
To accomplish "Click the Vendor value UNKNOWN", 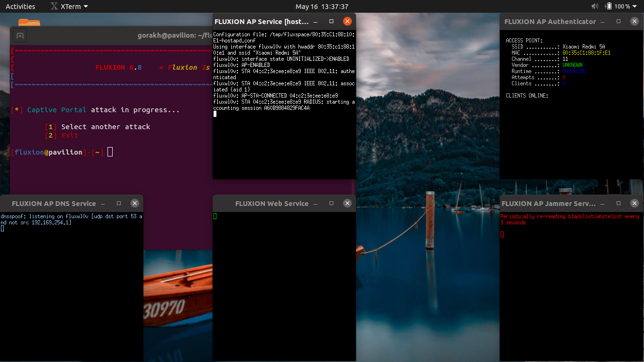I will (572, 65).
